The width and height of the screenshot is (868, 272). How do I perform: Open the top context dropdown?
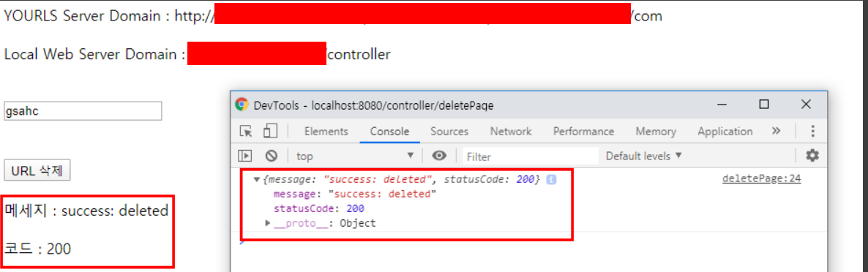point(356,156)
